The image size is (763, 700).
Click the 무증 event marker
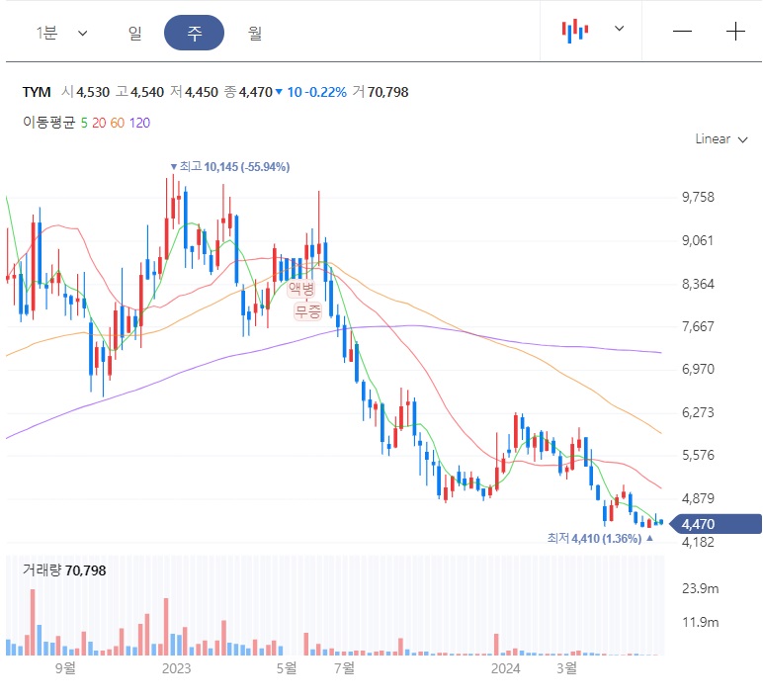308,311
